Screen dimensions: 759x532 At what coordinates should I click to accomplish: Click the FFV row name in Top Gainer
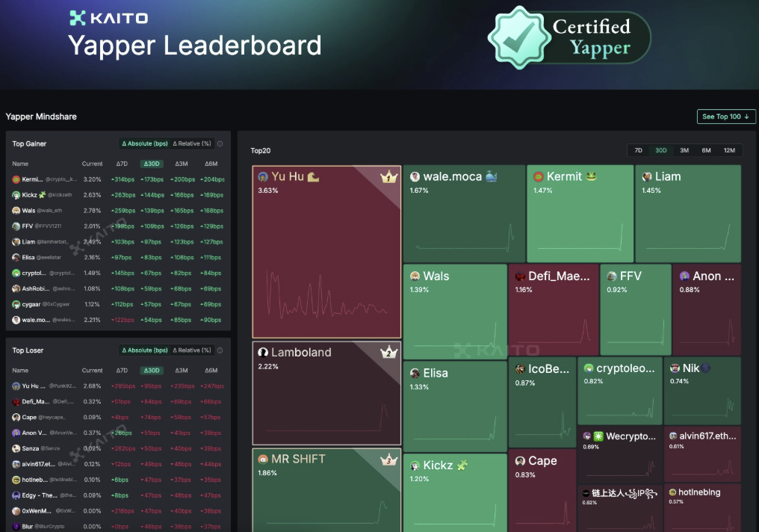28,226
